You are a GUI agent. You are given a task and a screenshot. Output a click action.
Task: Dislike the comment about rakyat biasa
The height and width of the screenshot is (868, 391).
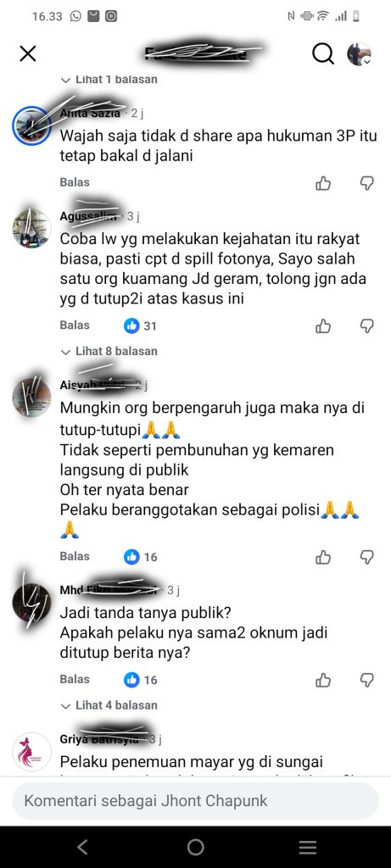click(x=366, y=326)
